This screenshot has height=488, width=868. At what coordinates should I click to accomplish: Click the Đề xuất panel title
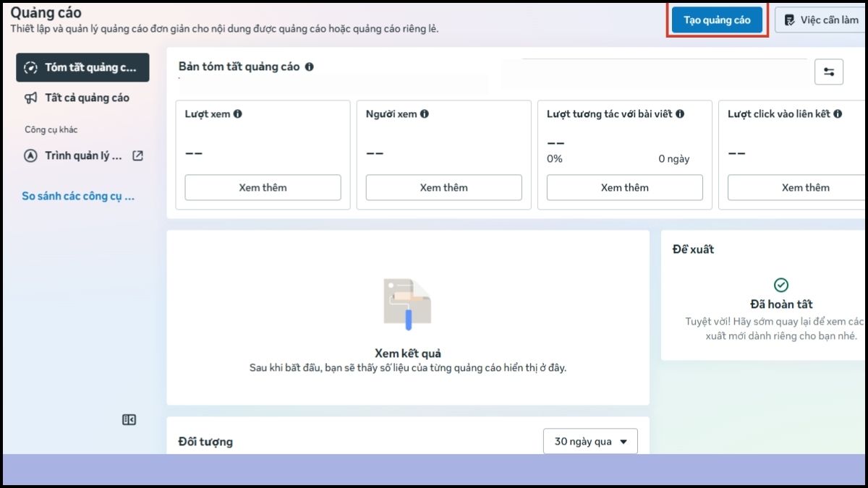tap(693, 249)
